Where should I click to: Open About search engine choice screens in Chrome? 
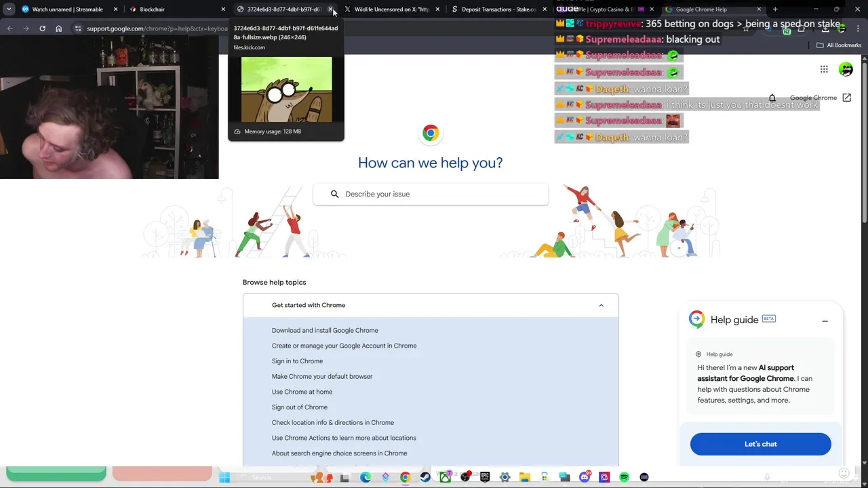(340, 453)
